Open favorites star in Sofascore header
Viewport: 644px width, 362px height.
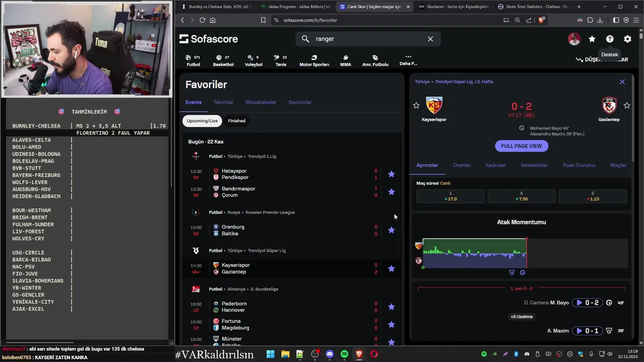coord(592,39)
